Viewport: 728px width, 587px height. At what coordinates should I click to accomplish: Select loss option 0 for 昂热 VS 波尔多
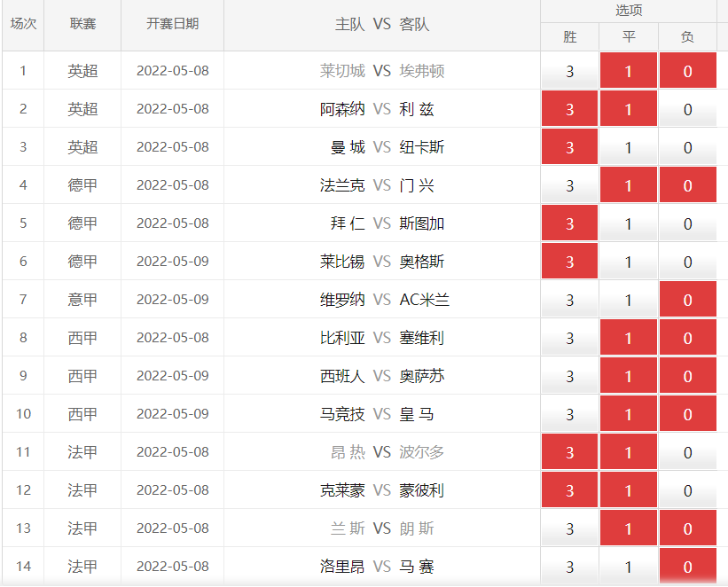click(x=688, y=451)
